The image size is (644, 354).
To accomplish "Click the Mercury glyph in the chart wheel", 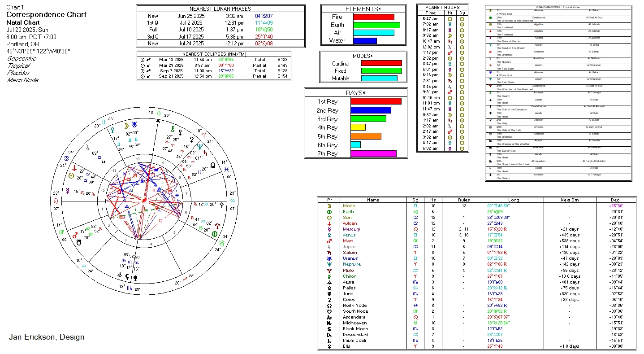I will (x=67, y=191).
